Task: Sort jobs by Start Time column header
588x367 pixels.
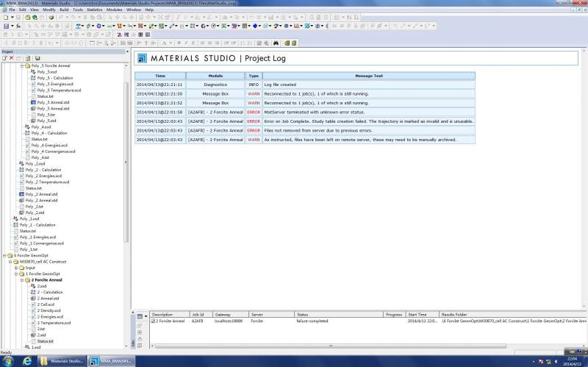Action: coord(422,315)
